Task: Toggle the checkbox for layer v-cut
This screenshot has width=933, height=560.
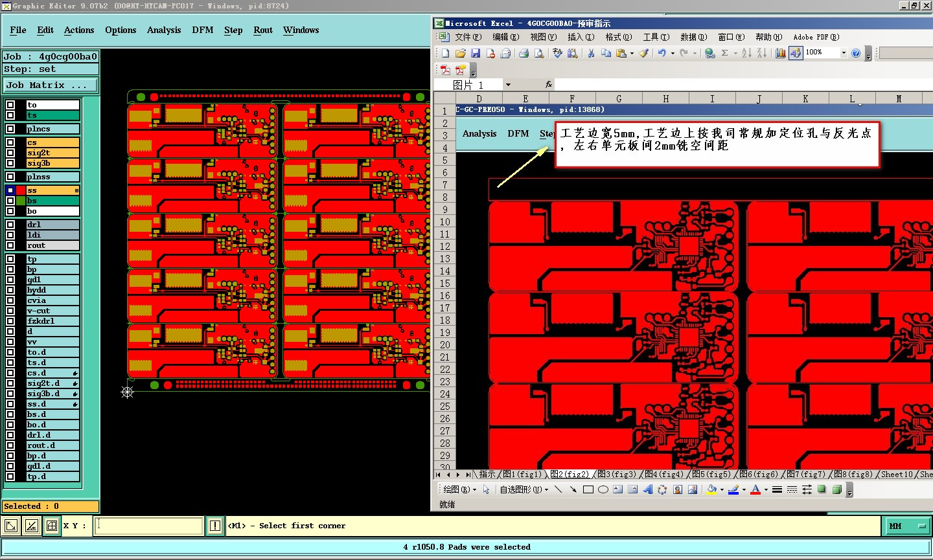Action: coord(10,311)
